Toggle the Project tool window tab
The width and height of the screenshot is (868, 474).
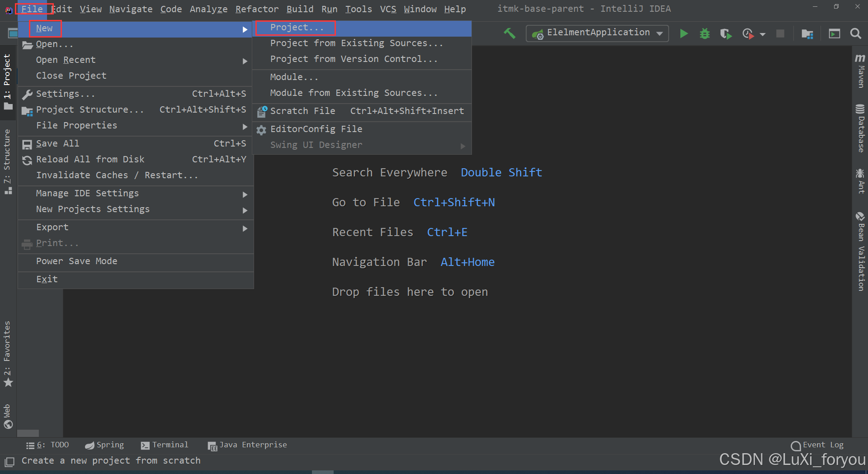[x=8, y=81]
